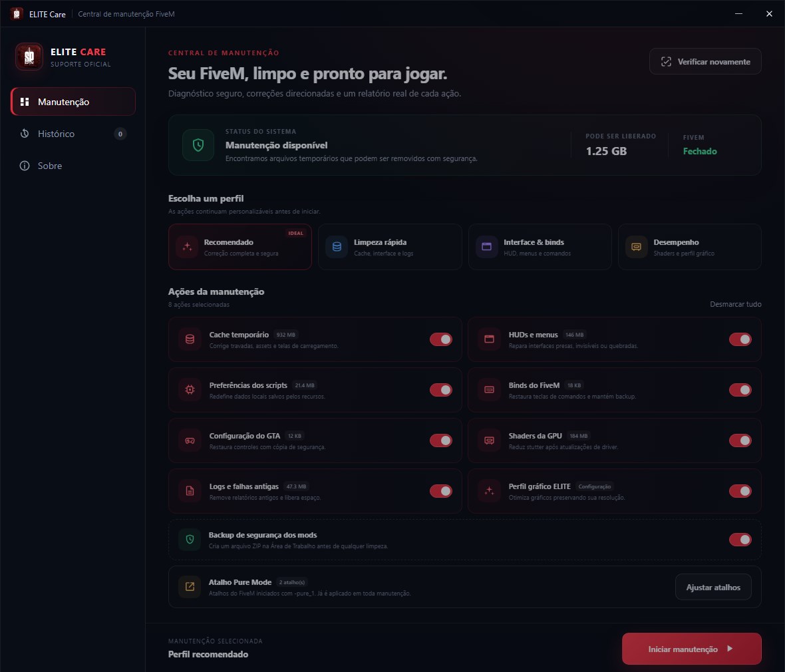The width and height of the screenshot is (785, 672).
Task: Disable the Cache temporário toggle
Action: (x=440, y=339)
